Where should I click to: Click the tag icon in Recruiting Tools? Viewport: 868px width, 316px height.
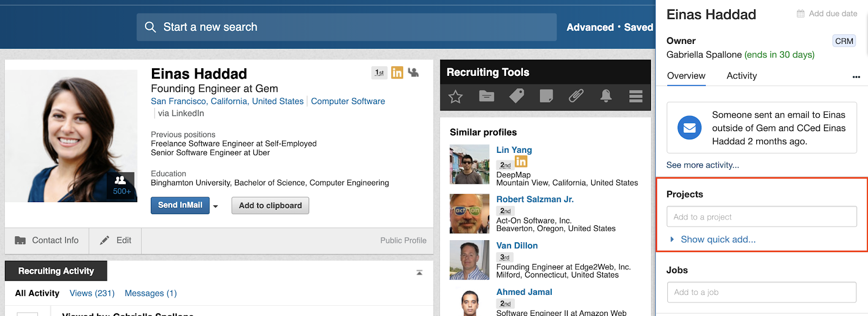click(516, 96)
